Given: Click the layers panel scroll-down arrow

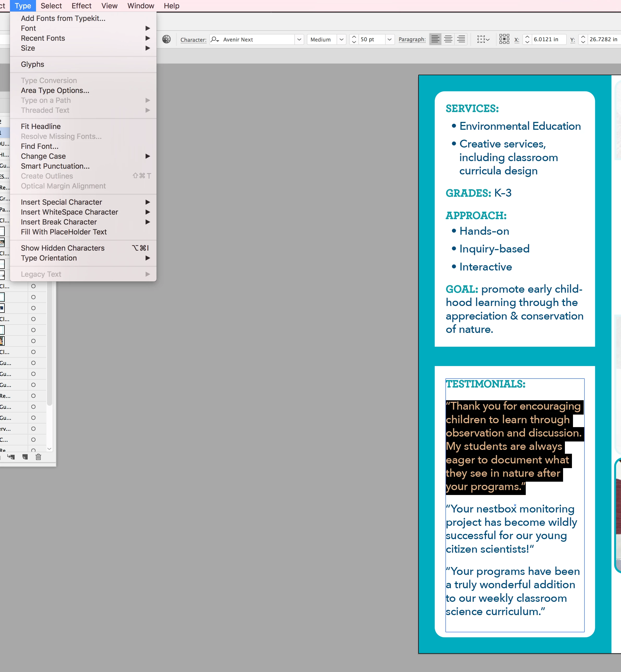Looking at the screenshot, I should pos(49,449).
